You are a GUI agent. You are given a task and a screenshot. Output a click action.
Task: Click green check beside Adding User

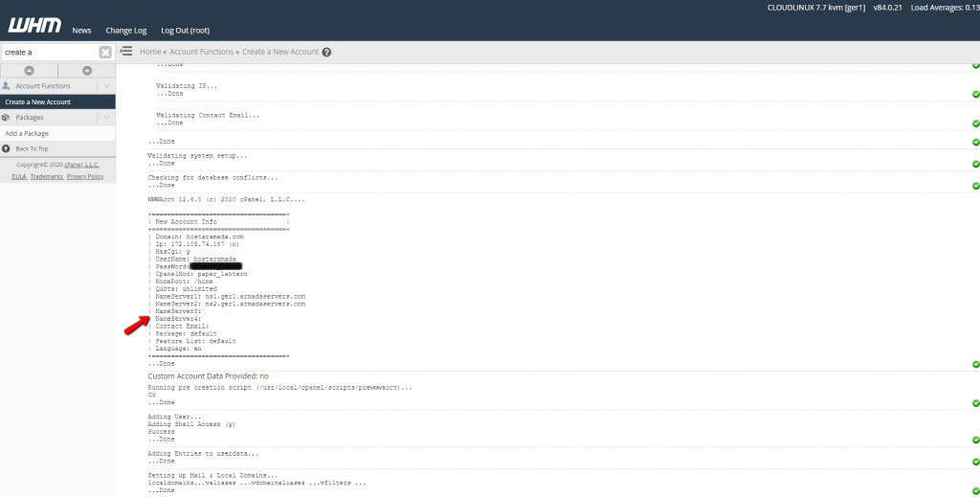[975, 441]
